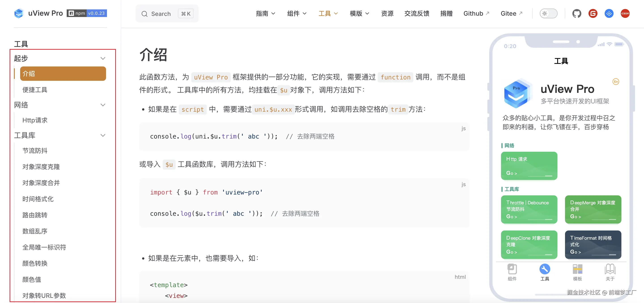Collapse the 工具库 sidebar section
Screen dimensions: 644x303
click(103, 136)
